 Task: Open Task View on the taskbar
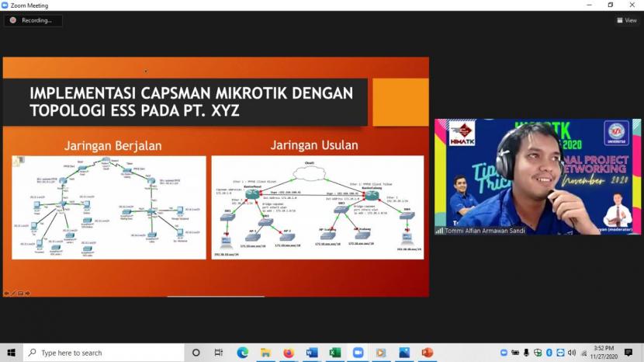click(219, 353)
